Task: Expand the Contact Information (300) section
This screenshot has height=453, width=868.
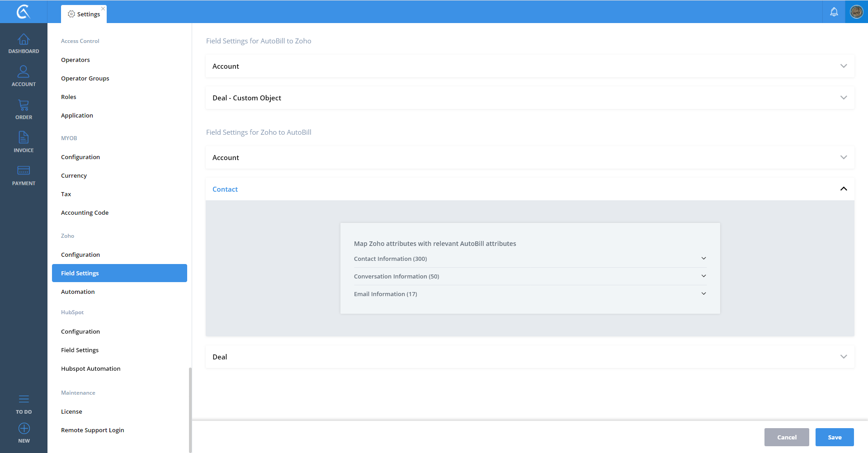Action: coord(703,259)
